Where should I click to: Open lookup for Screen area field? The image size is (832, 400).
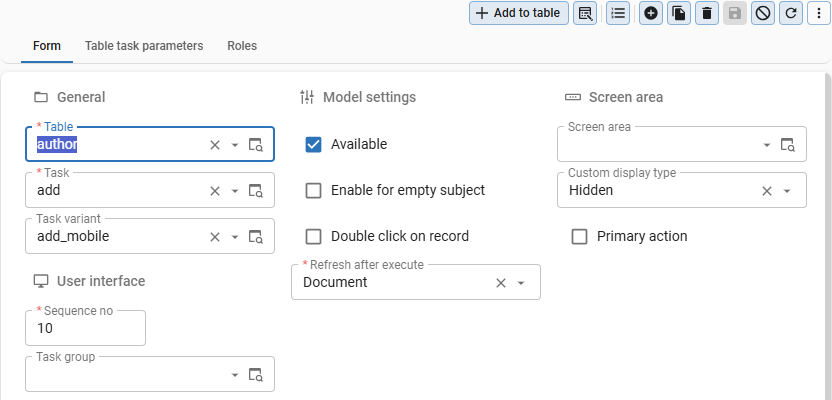point(787,145)
